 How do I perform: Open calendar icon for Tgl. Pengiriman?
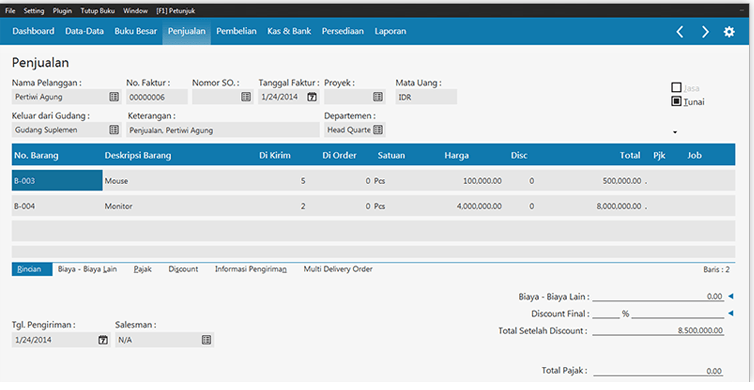(x=103, y=340)
